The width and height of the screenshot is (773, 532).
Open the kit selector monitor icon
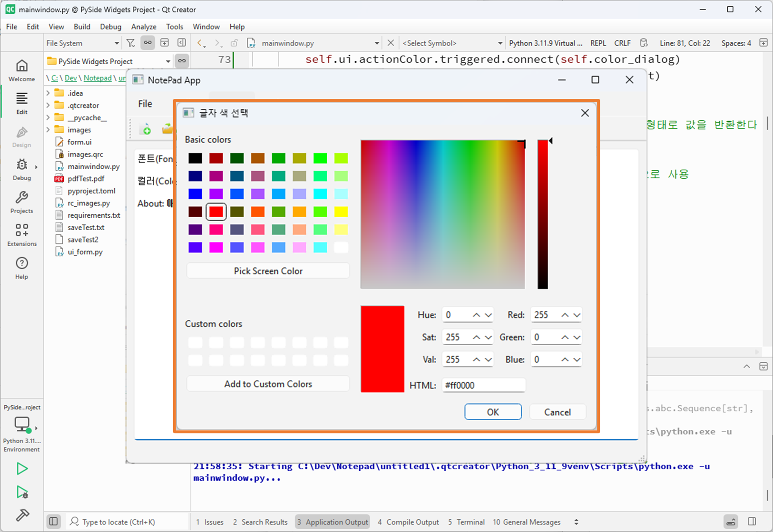[x=22, y=424]
